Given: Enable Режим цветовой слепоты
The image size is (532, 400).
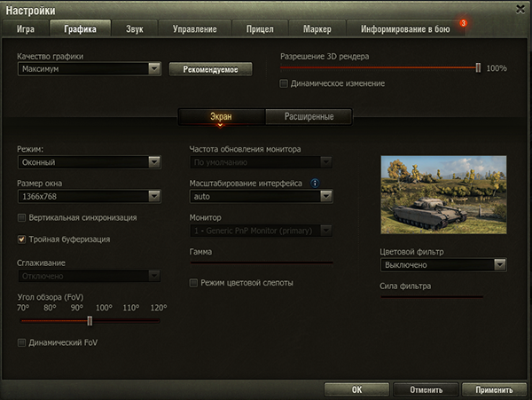Looking at the screenshot, I should coord(193,283).
